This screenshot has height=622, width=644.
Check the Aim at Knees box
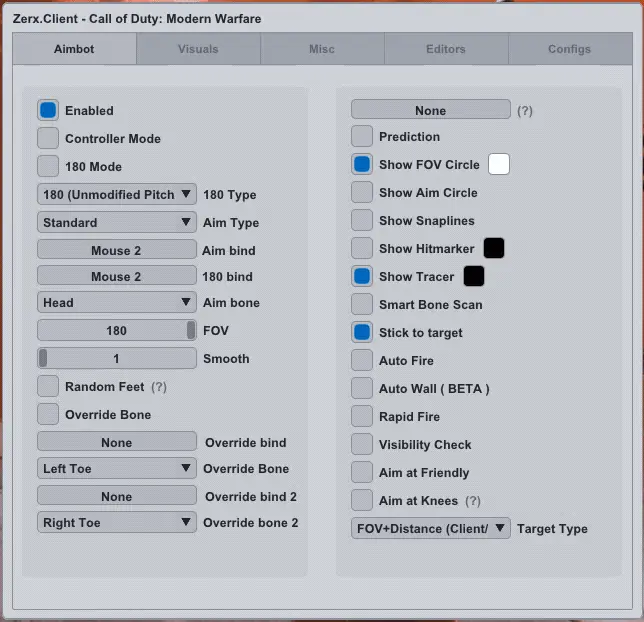coord(362,500)
